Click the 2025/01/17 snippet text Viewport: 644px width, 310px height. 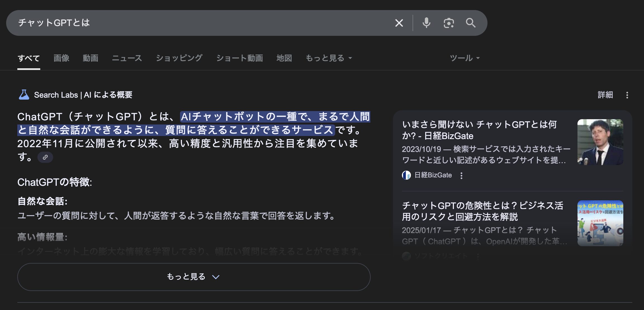(x=484, y=236)
